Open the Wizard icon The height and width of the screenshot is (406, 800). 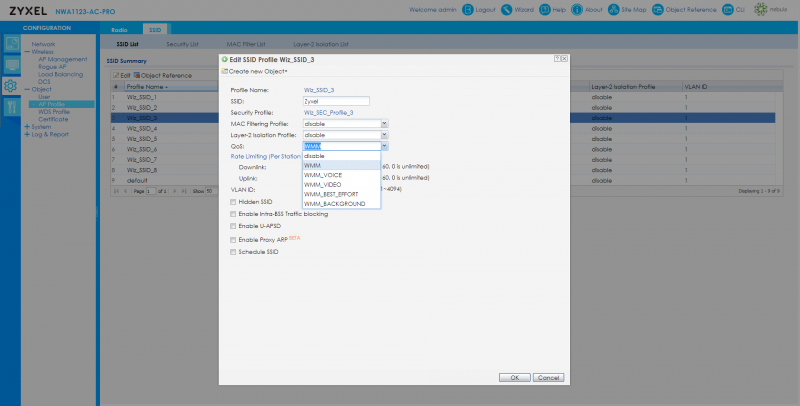tap(507, 10)
